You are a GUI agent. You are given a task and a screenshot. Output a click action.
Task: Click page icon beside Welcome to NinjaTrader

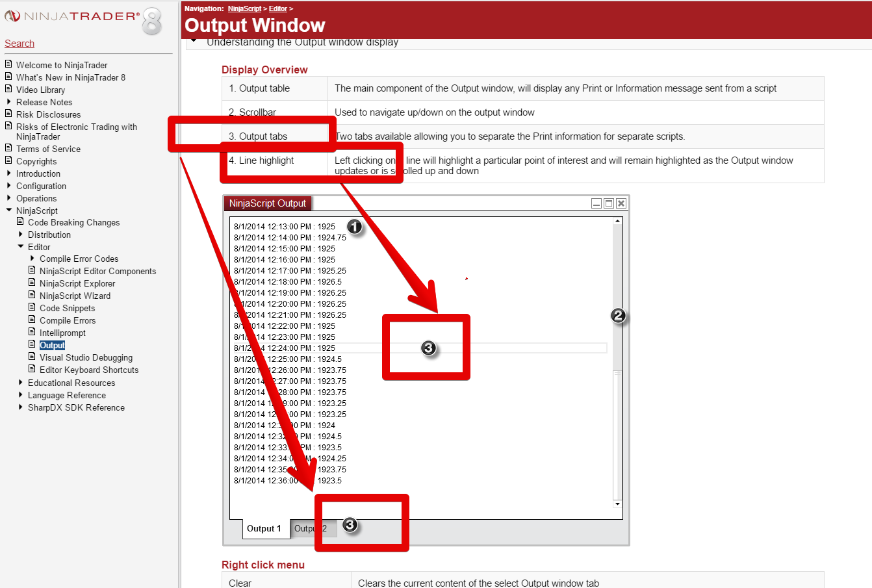[x=8, y=64]
